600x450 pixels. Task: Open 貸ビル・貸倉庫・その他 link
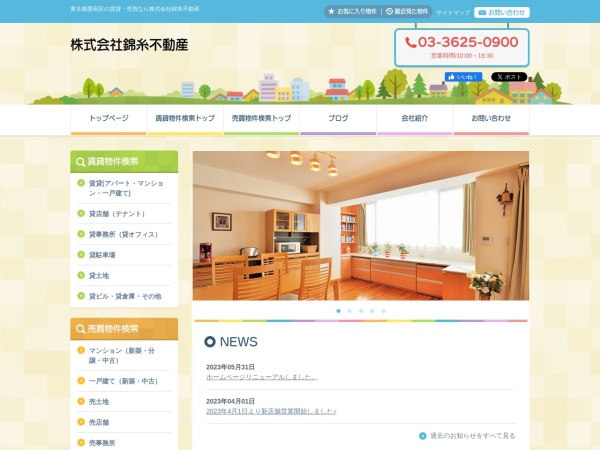[125, 296]
